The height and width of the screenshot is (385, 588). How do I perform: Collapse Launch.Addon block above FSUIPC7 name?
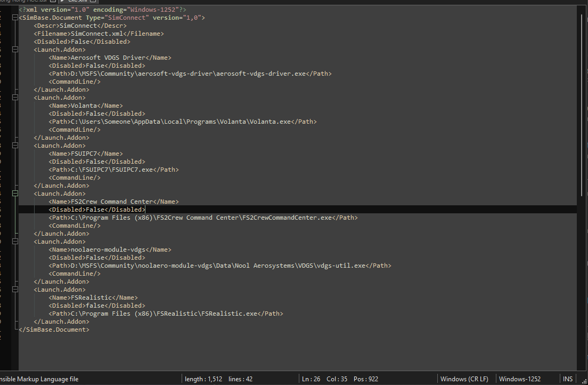(x=15, y=146)
